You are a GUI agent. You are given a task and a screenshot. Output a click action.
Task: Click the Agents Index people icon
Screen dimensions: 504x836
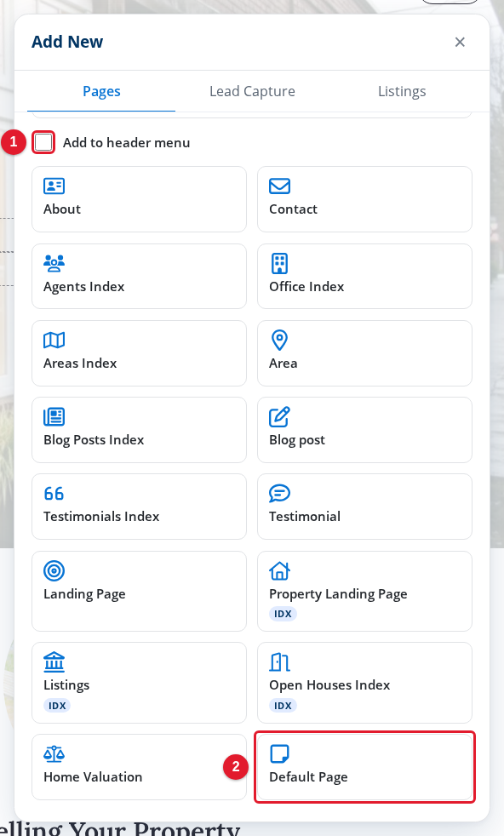click(x=54, y=263)
